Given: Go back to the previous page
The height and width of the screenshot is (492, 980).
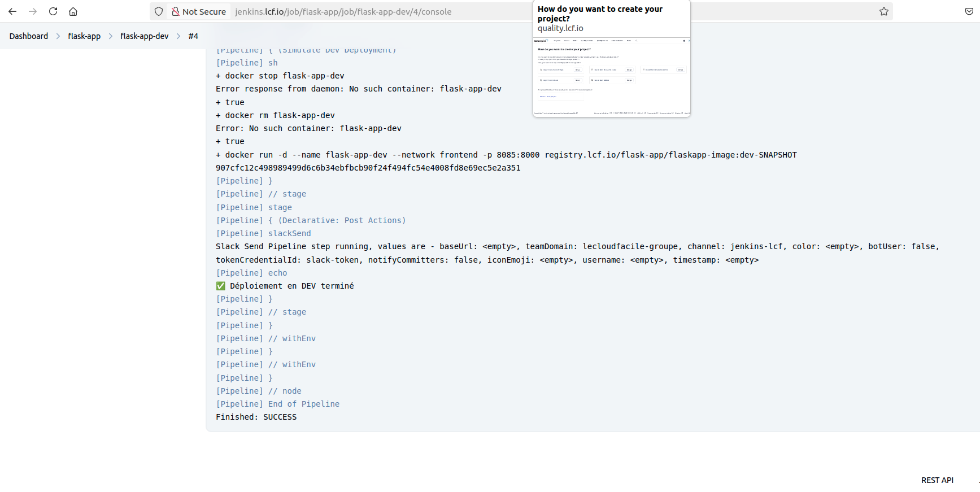Looking at the screenshot, I should click(x=12, y=11).
